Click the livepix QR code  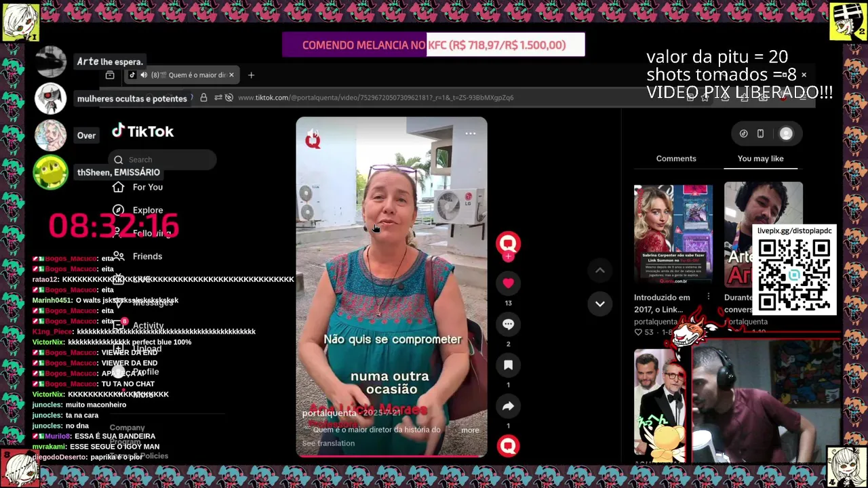pyautogui.click(x=794, y=274)
